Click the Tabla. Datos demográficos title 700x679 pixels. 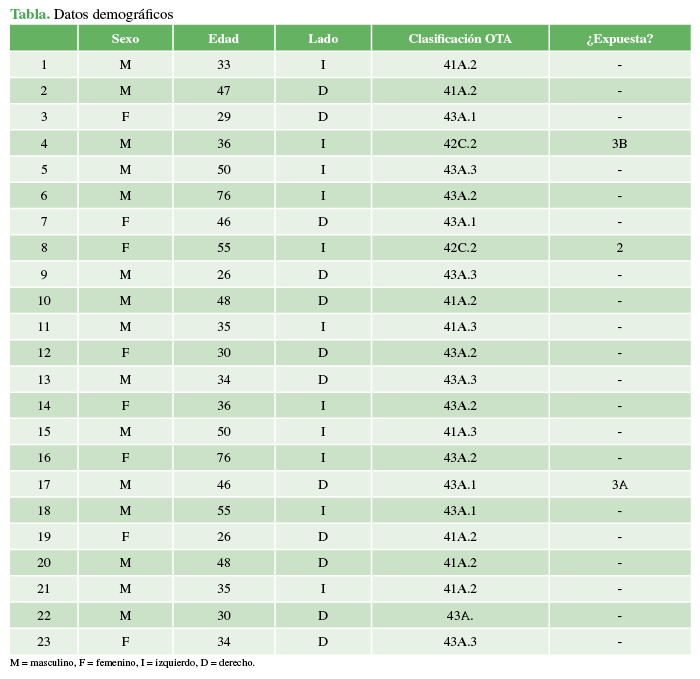coord(91,14)
